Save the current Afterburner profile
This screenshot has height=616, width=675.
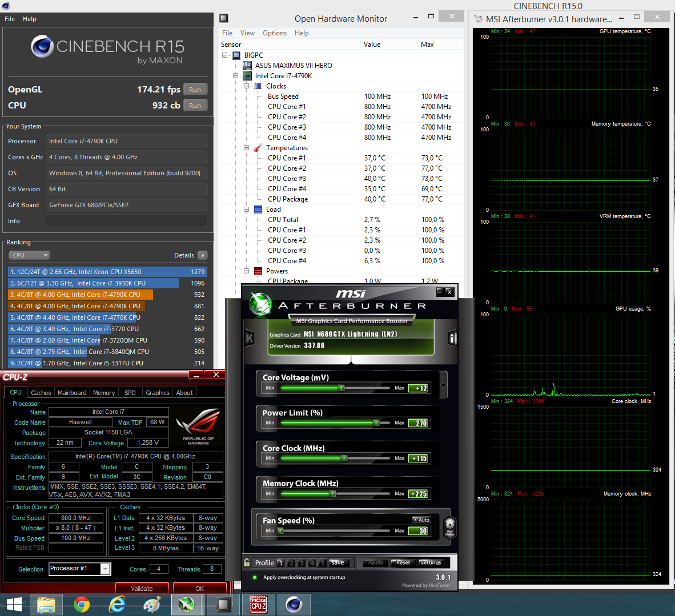tap(337, 563)
